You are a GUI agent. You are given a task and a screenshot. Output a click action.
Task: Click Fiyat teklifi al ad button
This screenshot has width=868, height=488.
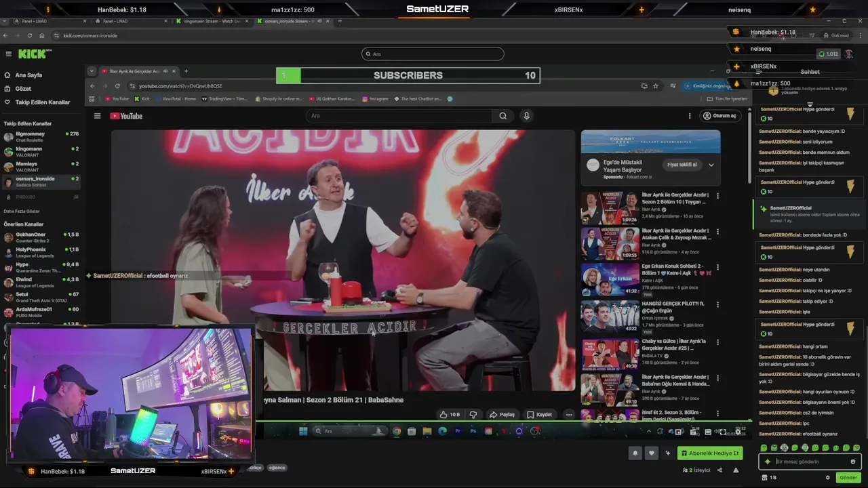[x=682, y=165]
